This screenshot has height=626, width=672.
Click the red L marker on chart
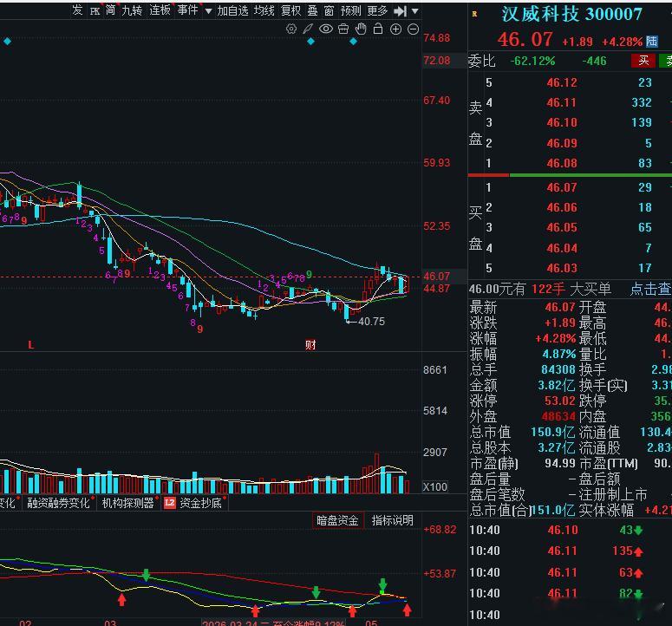pyautogui.click(x=30, y=344)
